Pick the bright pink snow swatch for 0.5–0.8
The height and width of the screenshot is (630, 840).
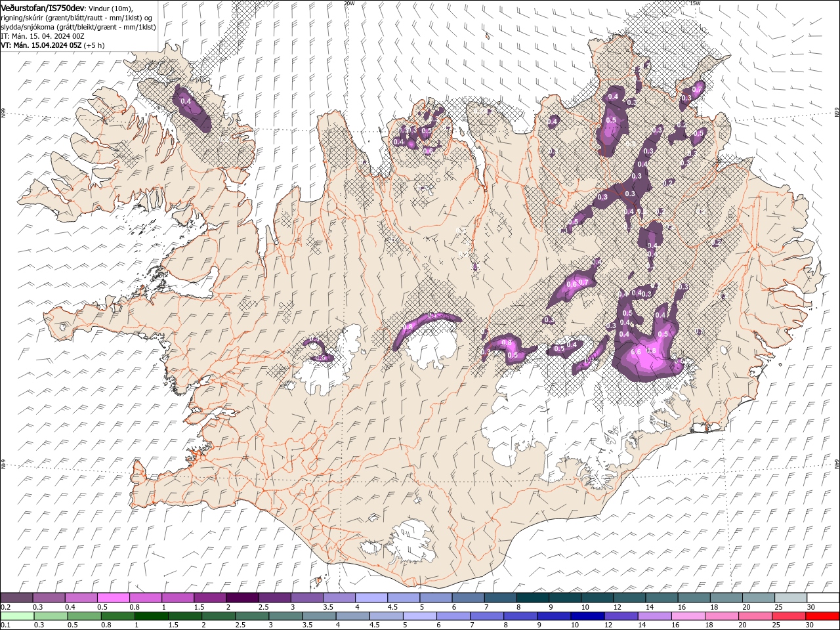[114, 598]
